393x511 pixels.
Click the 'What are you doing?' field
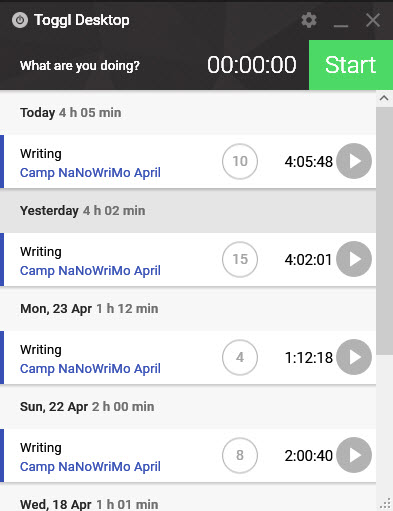pos(80,66)
